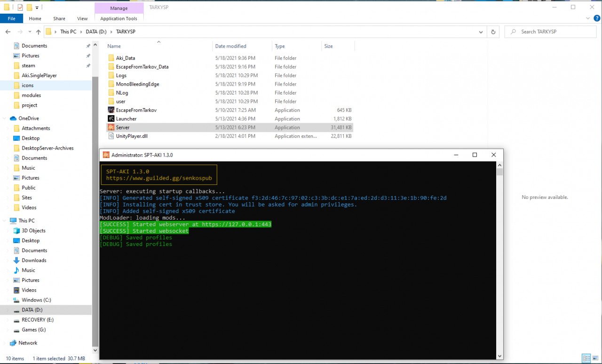Select the EscapeFromTarkov_Data folder
Viewport: 602px width, 364px height.
tap(142, 67)
